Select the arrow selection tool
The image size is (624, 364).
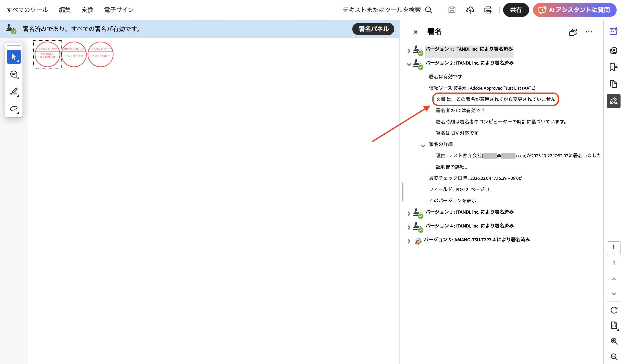pos(14,57)
